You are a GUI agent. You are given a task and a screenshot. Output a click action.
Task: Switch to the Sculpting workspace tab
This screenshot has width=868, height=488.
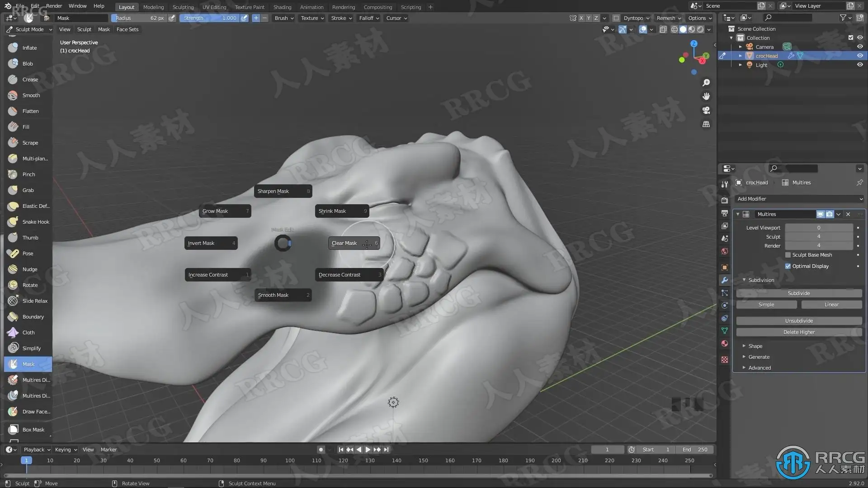pyautogui.click(x=183, y=7)
